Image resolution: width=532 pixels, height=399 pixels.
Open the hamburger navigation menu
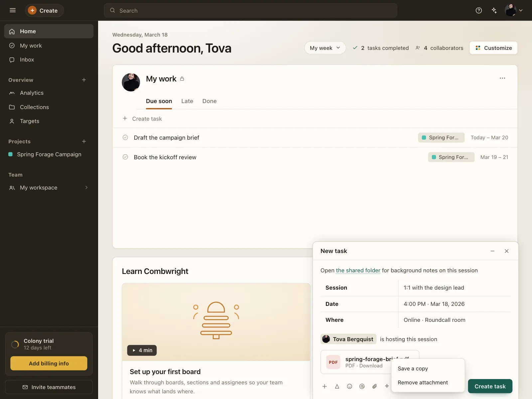coord(13,10)
